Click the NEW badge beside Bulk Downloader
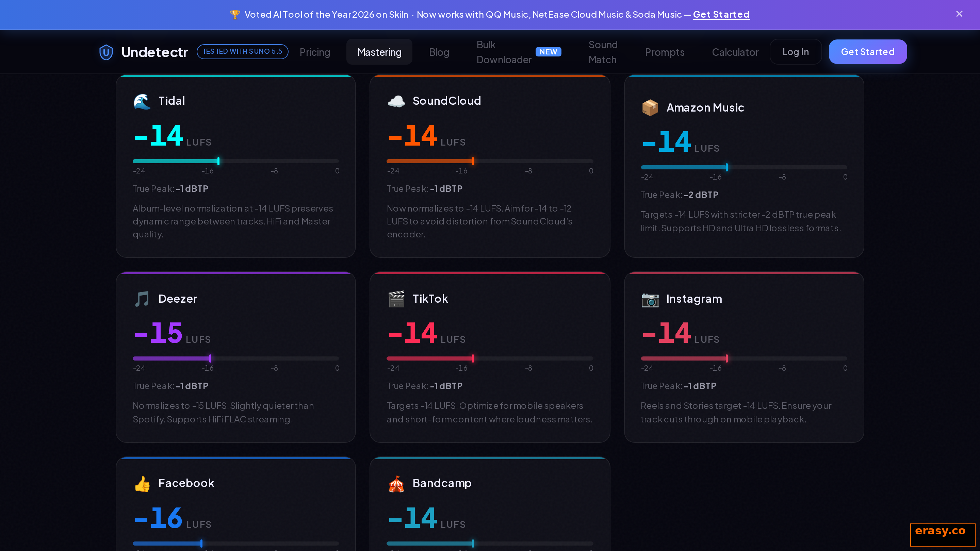The width and height of the screenshot is (980, 551). (x=548, y=52)
